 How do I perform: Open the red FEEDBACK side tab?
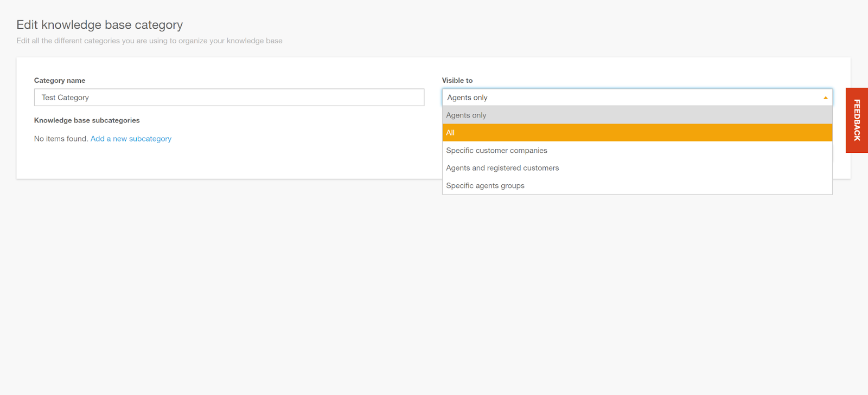click(x=857, y=120)
